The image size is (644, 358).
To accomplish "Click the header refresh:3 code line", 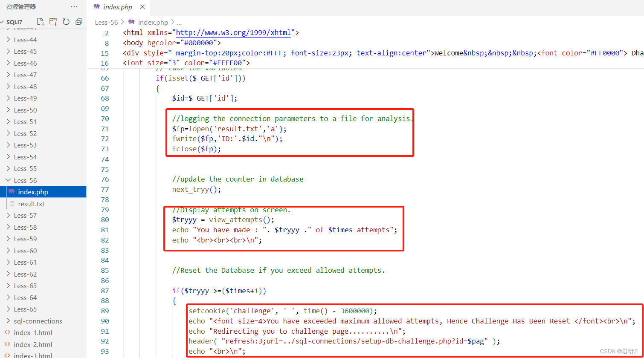I will [x=344, y=341].
